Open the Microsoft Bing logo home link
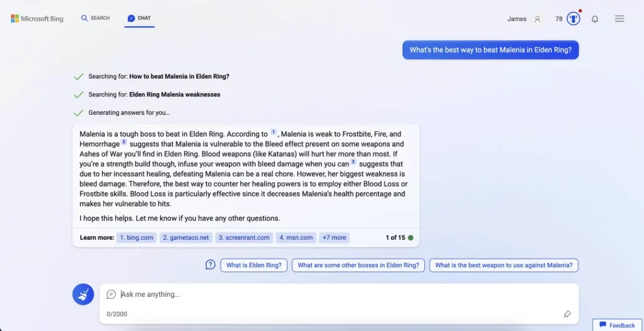Viewport: 644px width, 331px height. (37, 18)
